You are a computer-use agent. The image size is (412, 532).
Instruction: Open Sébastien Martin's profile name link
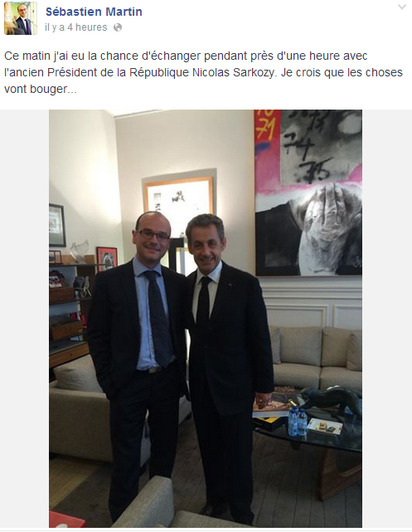tap(94, 12)
